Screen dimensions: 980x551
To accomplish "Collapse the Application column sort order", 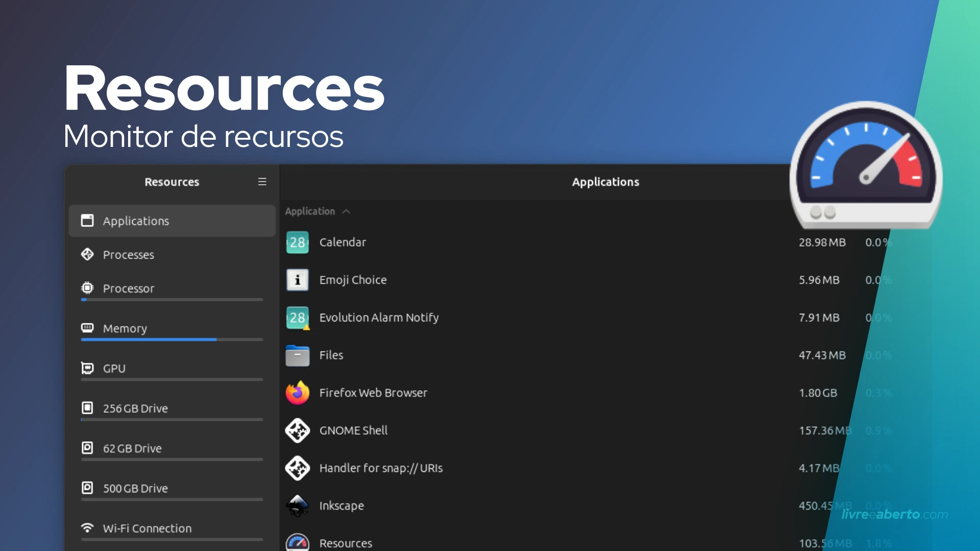I will click(347, 211).
